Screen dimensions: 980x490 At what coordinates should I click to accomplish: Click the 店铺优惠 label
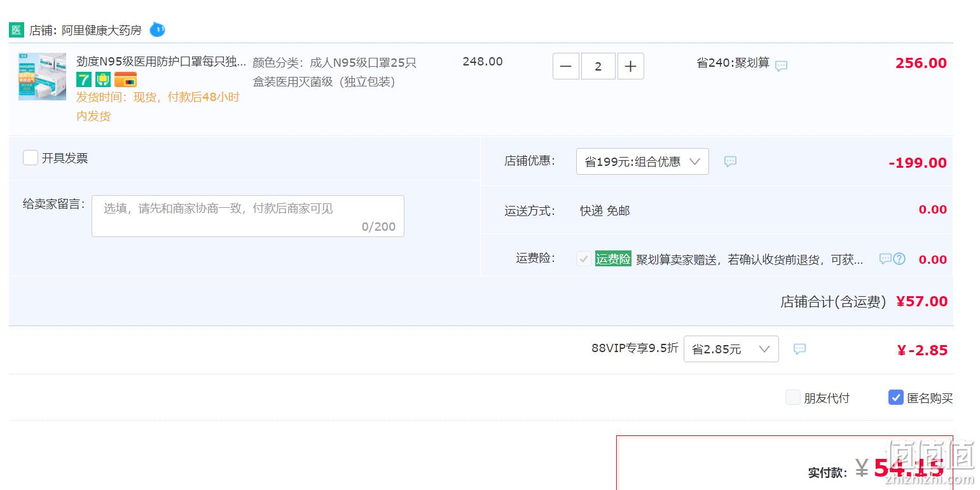coord(530,161)
